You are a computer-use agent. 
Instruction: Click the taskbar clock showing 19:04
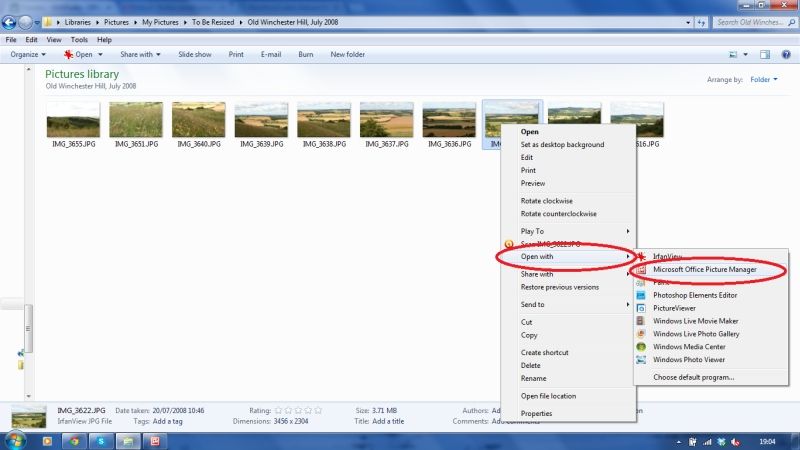767,442
